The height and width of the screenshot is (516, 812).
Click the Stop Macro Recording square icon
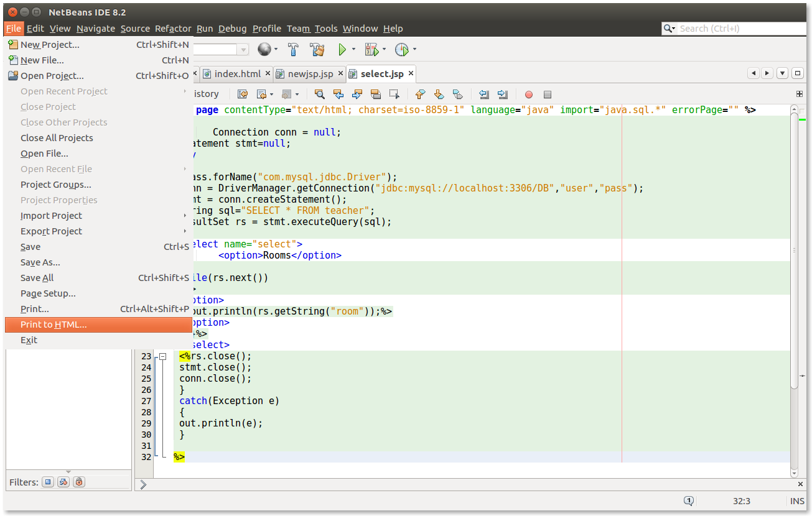(548, 94)
